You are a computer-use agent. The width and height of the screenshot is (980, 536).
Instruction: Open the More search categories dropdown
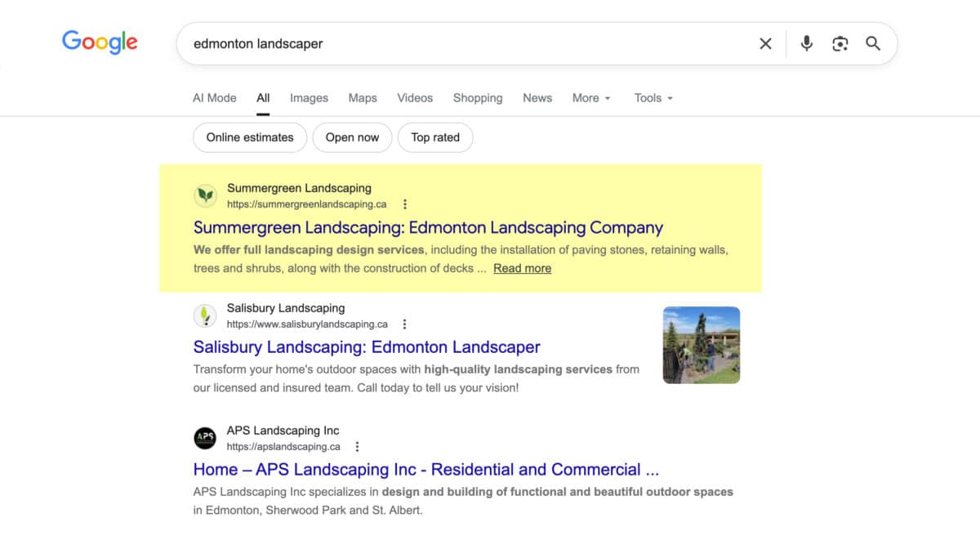coord(590,98)
